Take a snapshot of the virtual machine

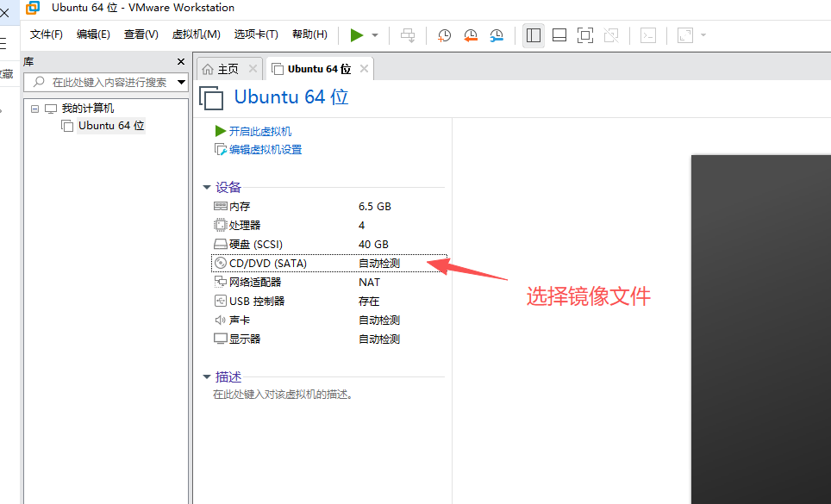[444, 35]
